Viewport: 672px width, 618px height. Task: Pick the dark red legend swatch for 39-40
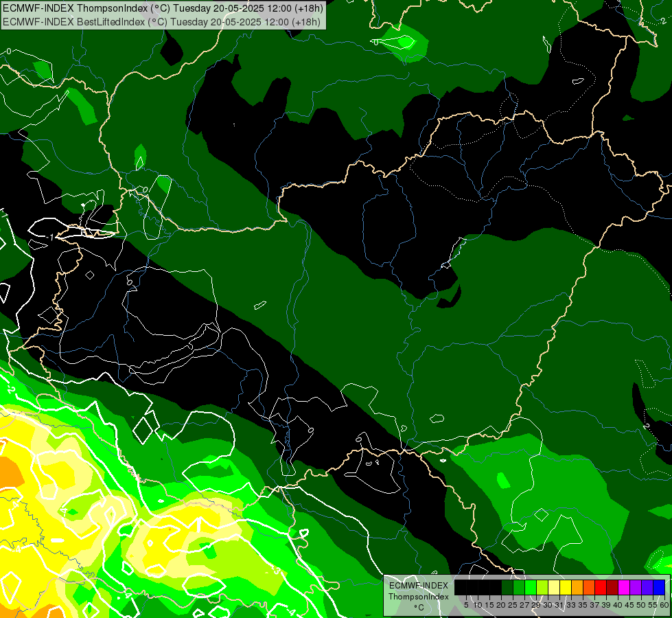(x=612, y=587)
